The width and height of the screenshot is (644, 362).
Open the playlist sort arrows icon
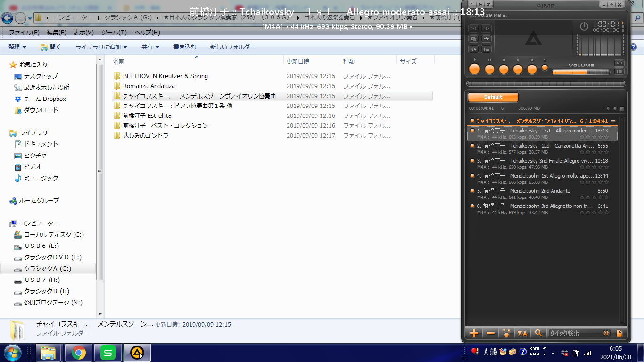click(x=522, y=333)
